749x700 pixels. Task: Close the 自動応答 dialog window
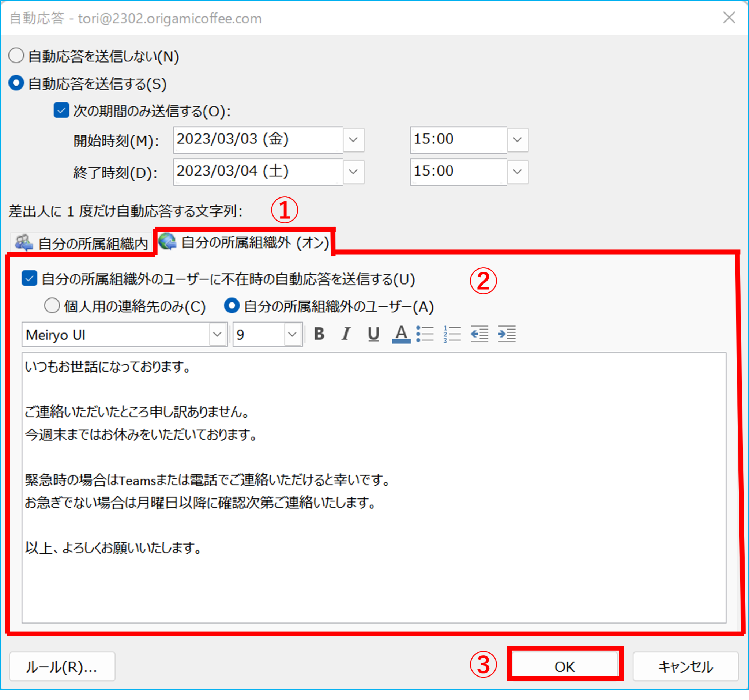tap(729, 17)
